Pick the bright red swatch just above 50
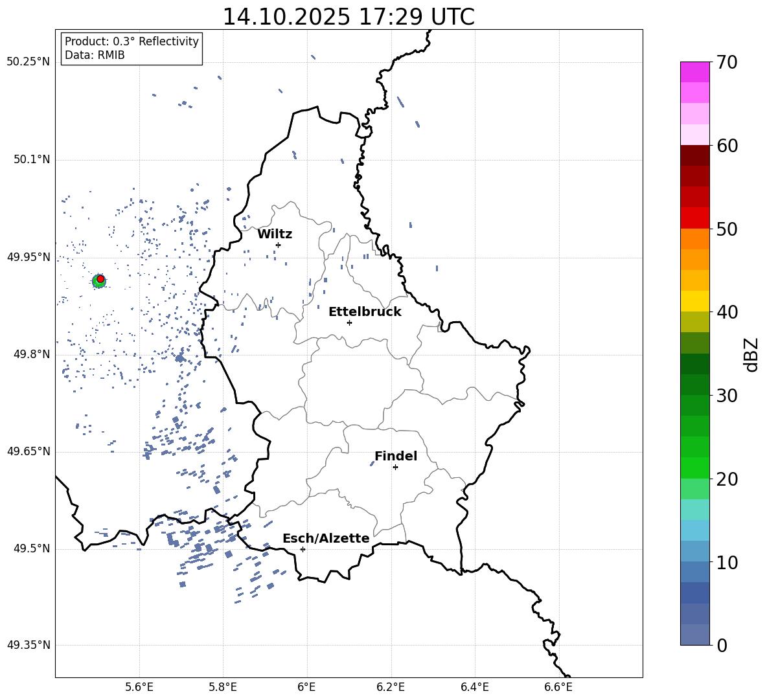Screen dimensions: 767x700 coord(694,218)
